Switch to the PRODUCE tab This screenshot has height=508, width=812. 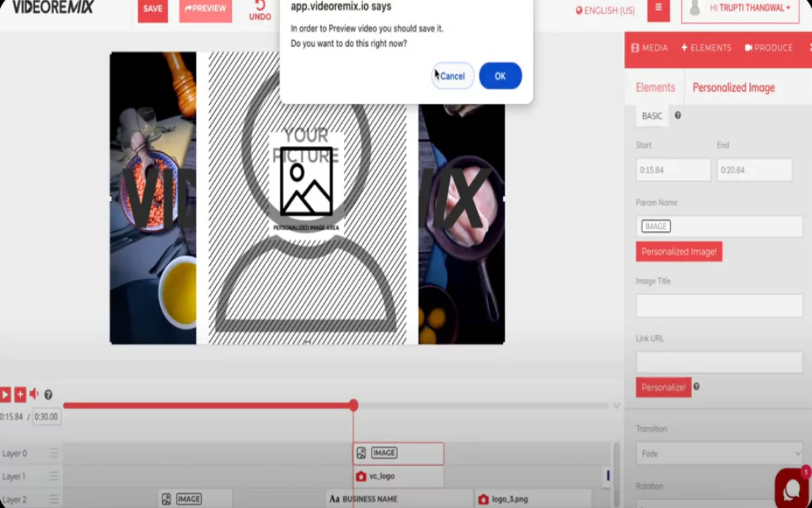coord(769,48)
